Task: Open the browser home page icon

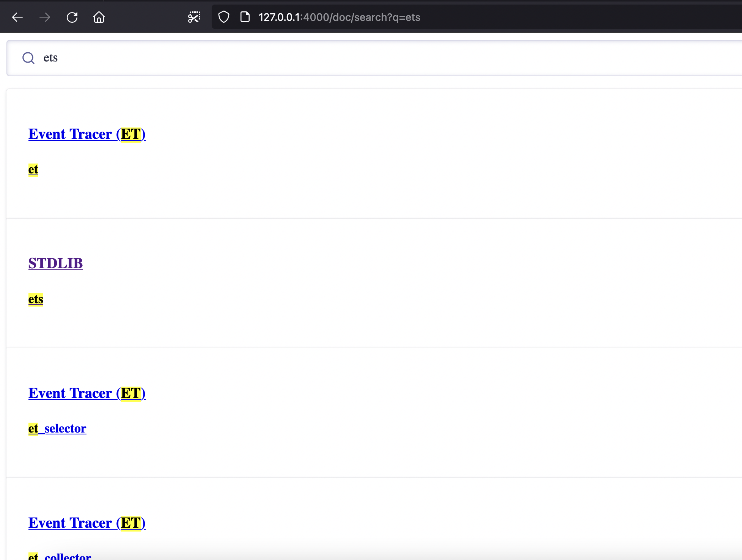Action: click(99, 17)
